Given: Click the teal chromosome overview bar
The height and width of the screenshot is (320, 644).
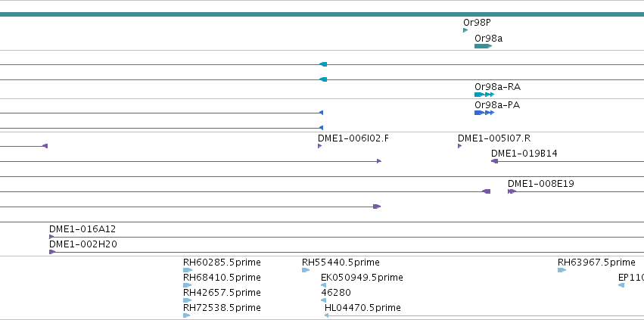Looking at the screenshot, I should coord(322,14).
